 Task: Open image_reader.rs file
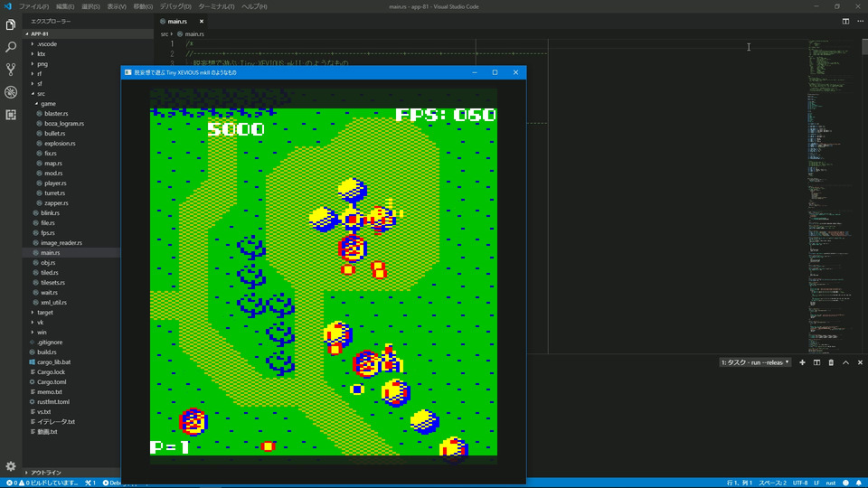pyautogui.click(x=61, y=242)
